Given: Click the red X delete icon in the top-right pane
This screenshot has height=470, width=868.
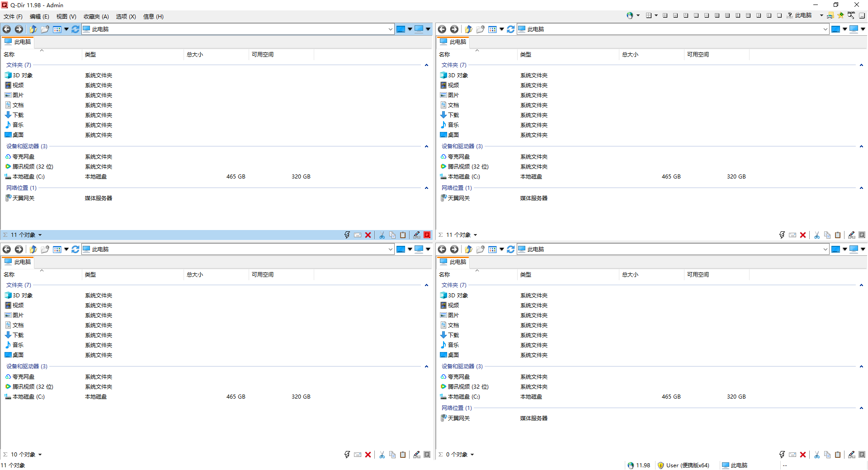Looking at the screenshot, I should (803, 235).
